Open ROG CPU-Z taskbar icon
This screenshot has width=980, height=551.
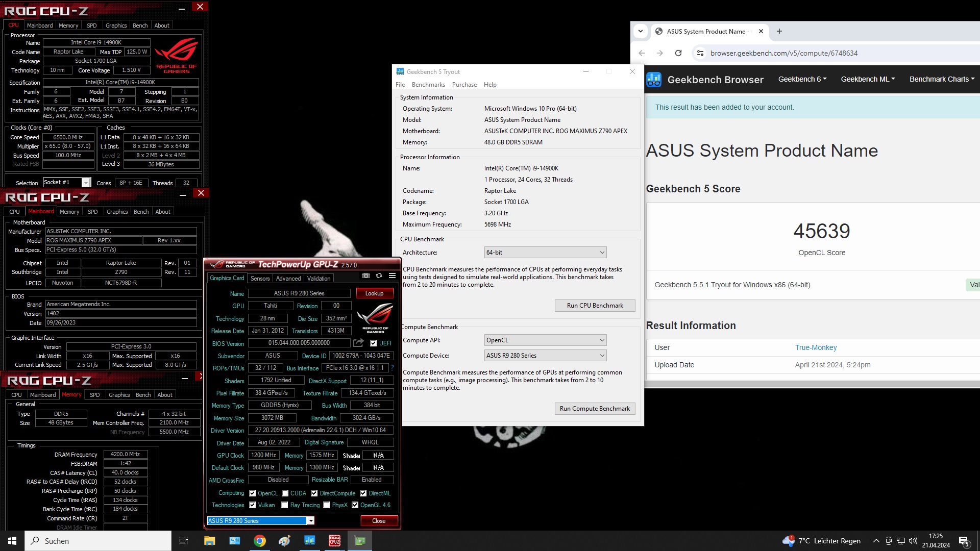(335, 541)
